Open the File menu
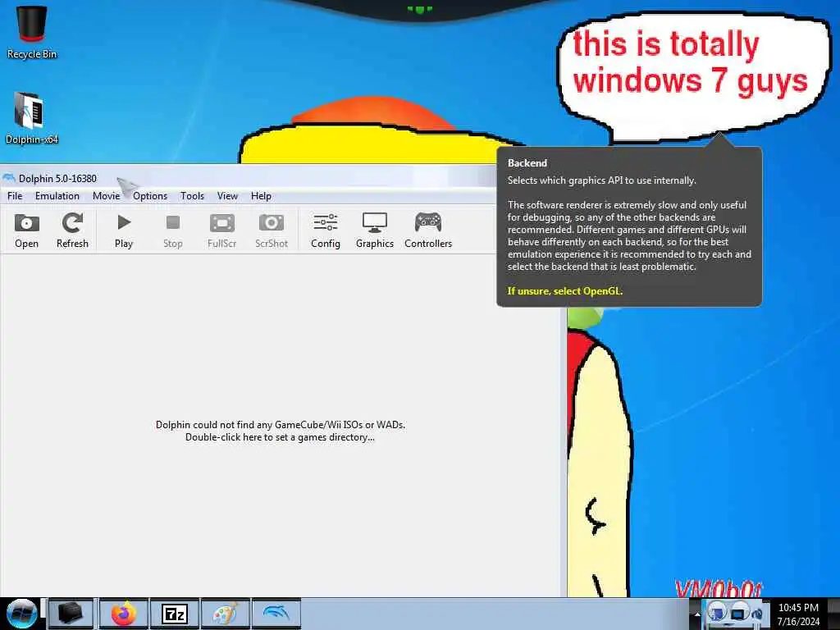The height and width of the screenshot is (630, 840). click(x=15, y=196)
